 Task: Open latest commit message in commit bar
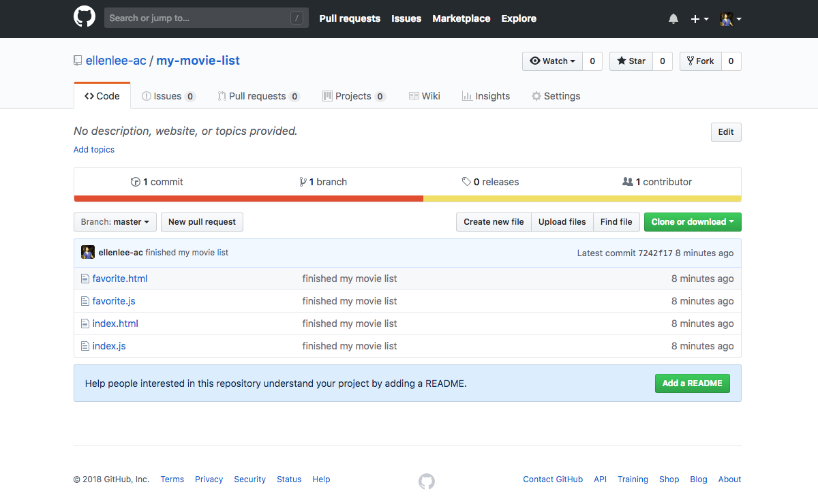(x=187, y=253)
